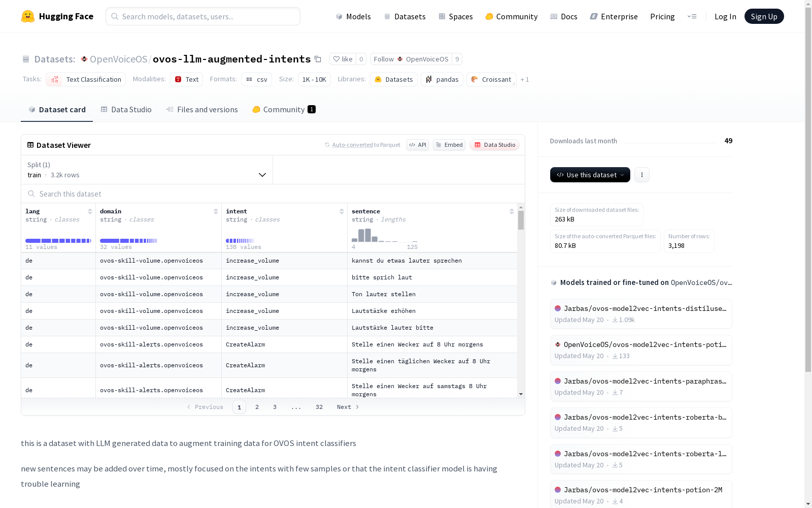This screenshot has width=812, height=508.
Task: Open the navigation overflow menu icon
Action: click(692, 16)
